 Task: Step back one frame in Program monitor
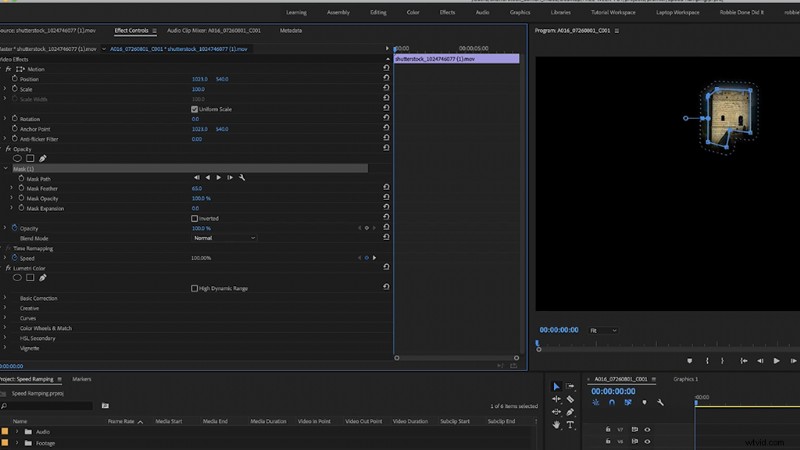pyautogui.click(x=760, y=361)
